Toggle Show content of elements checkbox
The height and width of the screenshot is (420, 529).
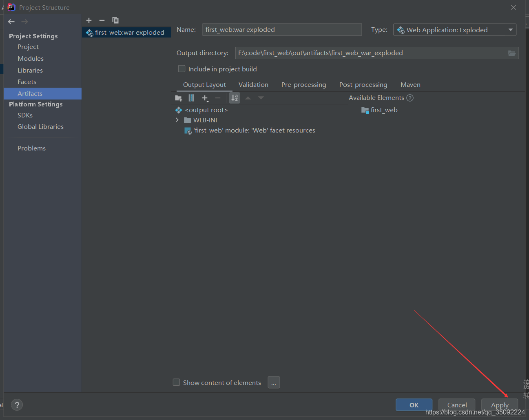[x=177, y=382]
